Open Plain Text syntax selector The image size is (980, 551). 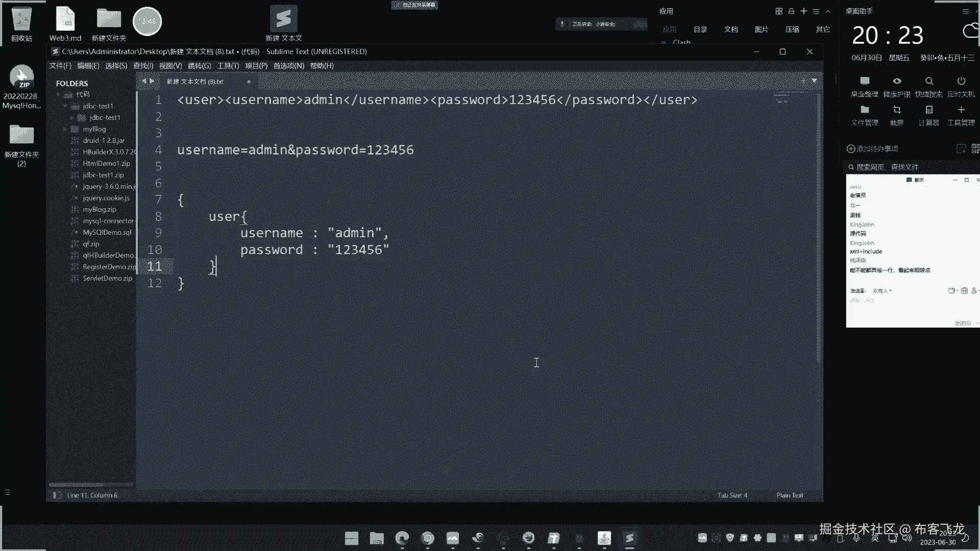click(789, 495)
